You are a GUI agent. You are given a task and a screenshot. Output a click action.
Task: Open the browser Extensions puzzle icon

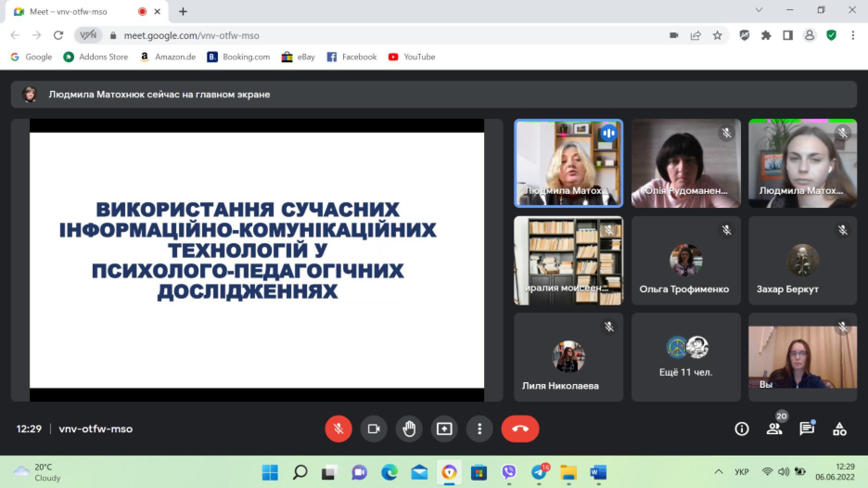click(766, 36)
